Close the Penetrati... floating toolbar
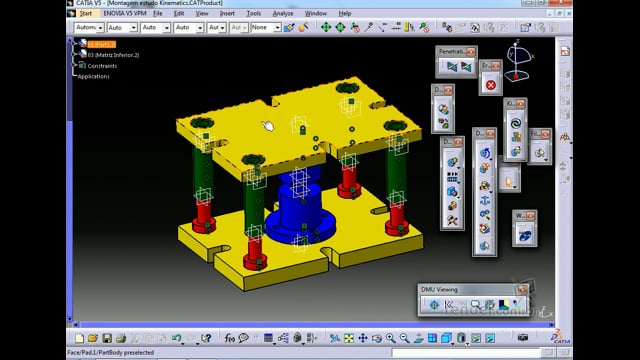This screenshot has height=360, width=640. coord(471,51)
